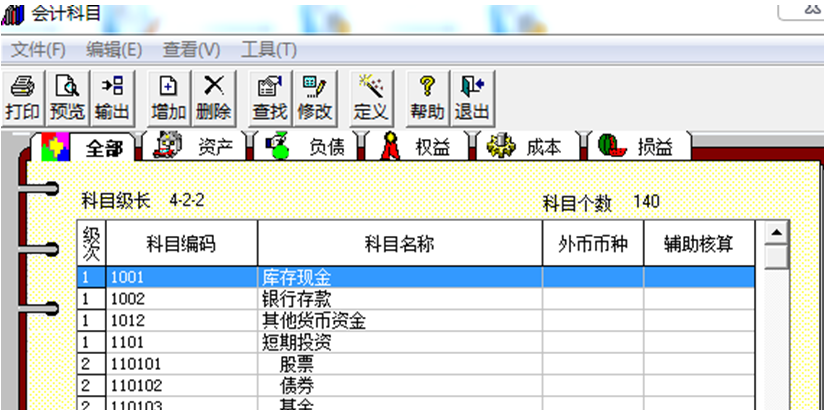This screenshot has height=410, width=824.
Task: Select the 库存现金 row
Action: click(x=416, y=277)
